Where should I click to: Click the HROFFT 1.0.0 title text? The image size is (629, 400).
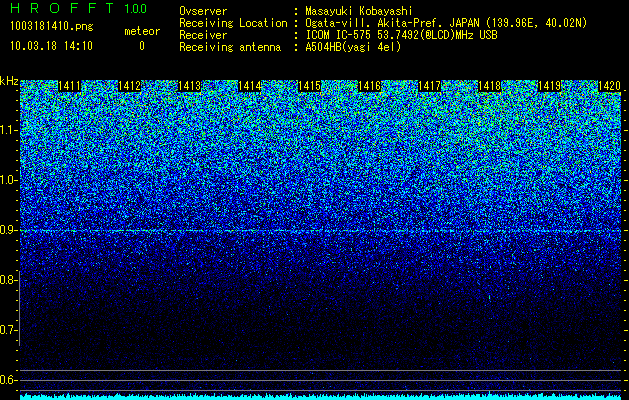click(78, 8)
